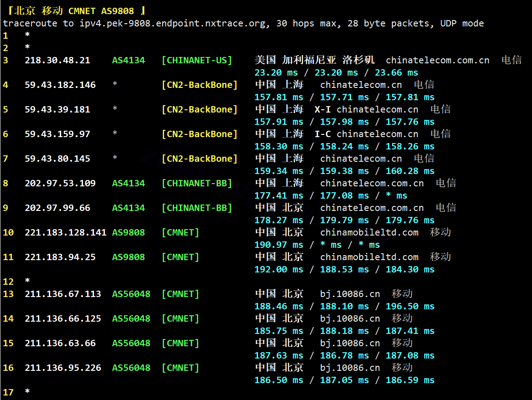The width and height of the screenshot is (532, 400).
Task: Click IP address 211.136.67.113
Action: tap(63, 294)
